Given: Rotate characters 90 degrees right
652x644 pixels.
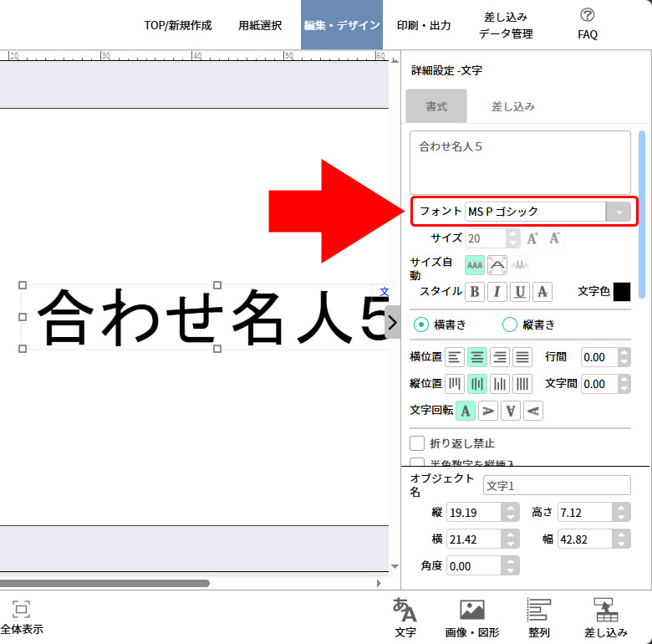Looking at the screenshot, I should pos(488,411).
